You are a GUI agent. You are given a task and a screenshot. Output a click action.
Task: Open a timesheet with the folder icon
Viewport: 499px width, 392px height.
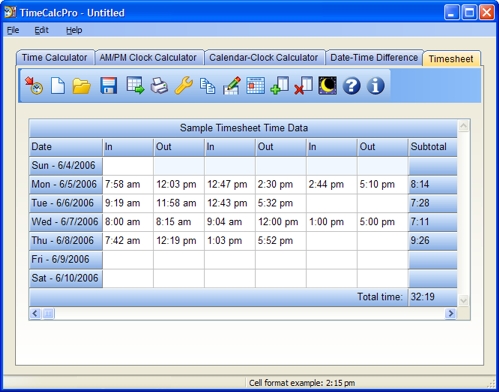click(82, 86)
